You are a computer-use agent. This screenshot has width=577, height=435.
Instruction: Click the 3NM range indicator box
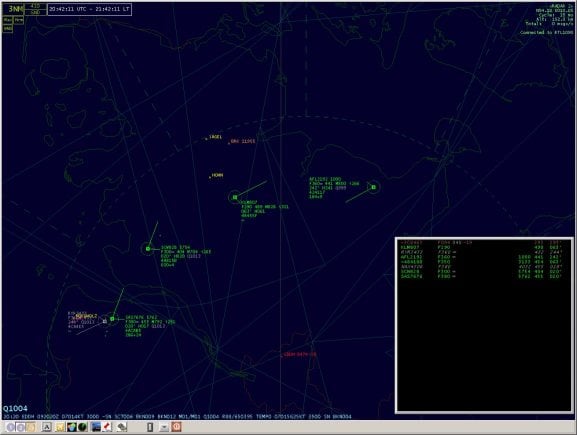point(14,9)
